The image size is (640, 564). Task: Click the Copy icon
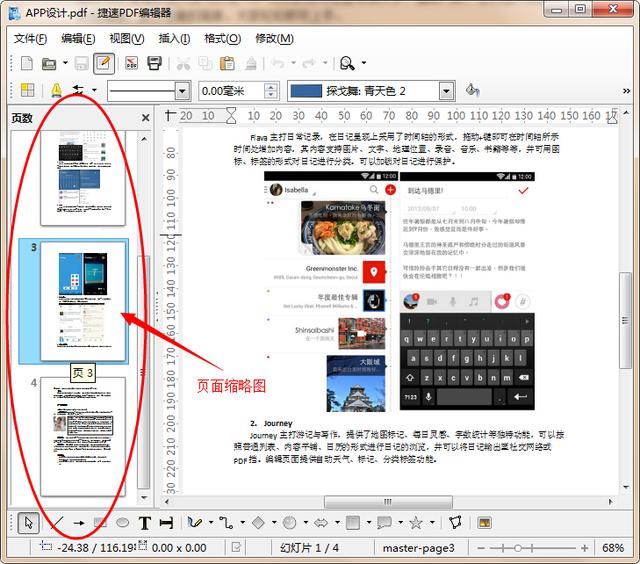205,63
